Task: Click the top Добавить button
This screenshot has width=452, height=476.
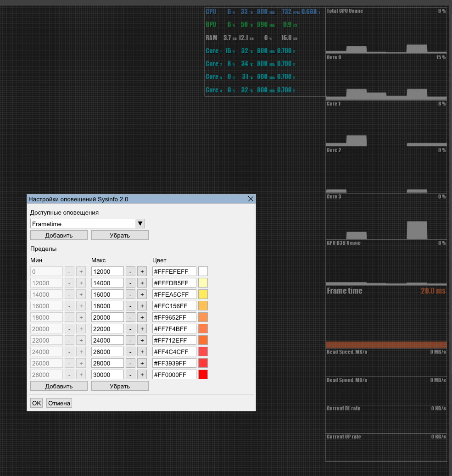Action: point(59,235)
